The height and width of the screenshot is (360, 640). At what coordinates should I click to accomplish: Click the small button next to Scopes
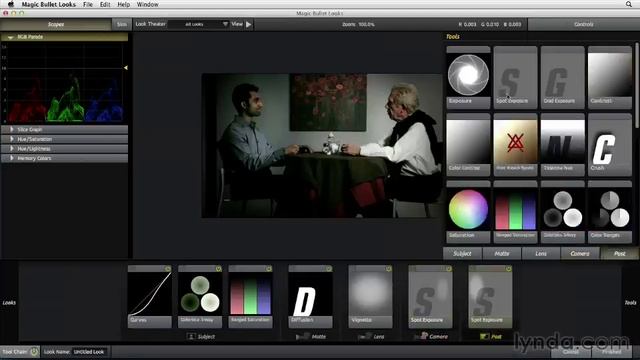point(122,24)
